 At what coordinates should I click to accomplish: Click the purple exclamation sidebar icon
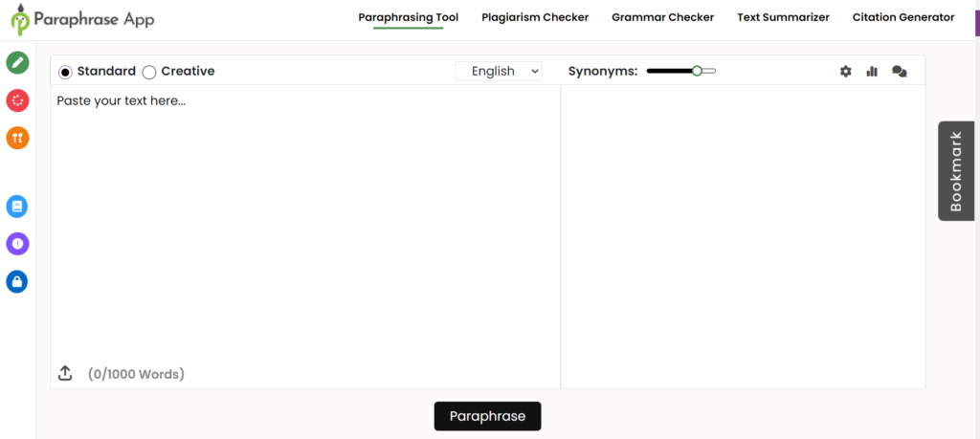click(17, 244)
